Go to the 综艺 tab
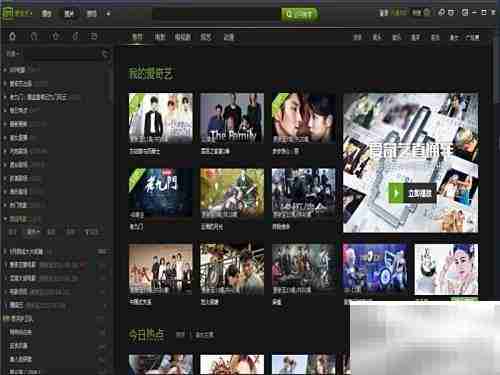The image size is (500, 375). [x=206, y=37]
